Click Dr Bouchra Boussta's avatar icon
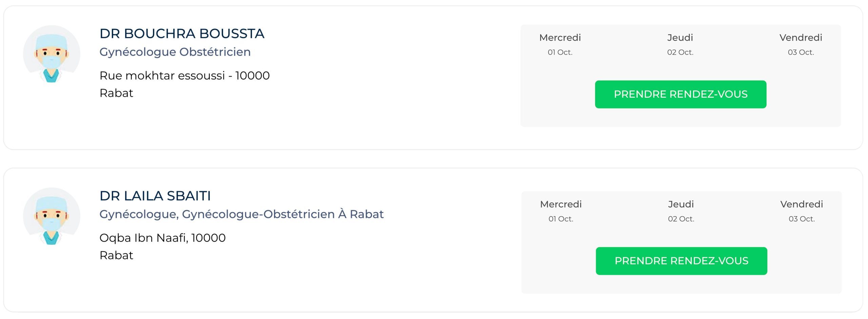The image size is (868, 319). click(52, 54)
